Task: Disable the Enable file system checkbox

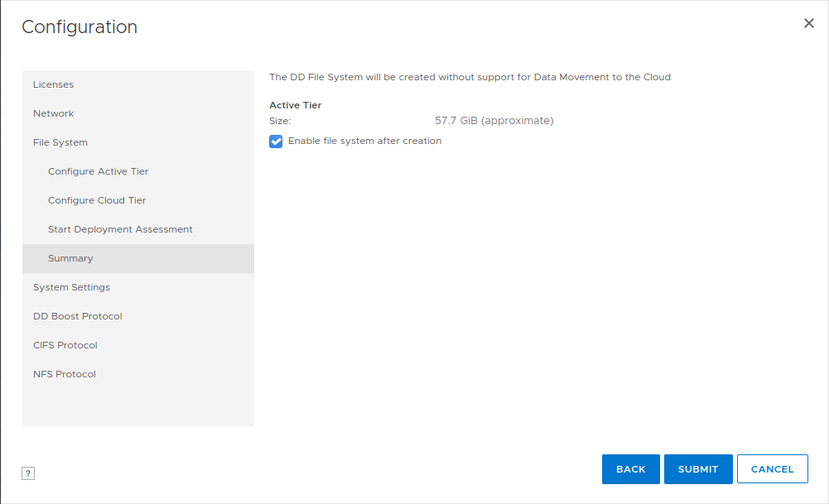Action: tap(277, 142)
